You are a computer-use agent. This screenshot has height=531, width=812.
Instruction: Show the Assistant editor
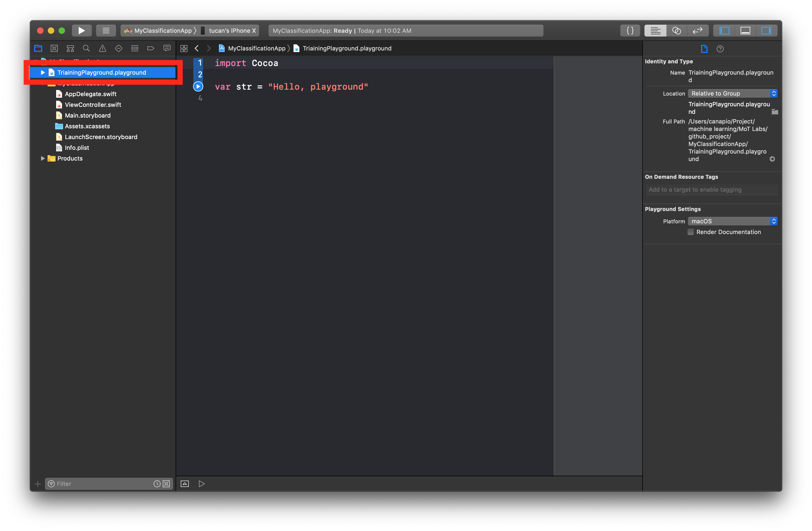[676, 31]
